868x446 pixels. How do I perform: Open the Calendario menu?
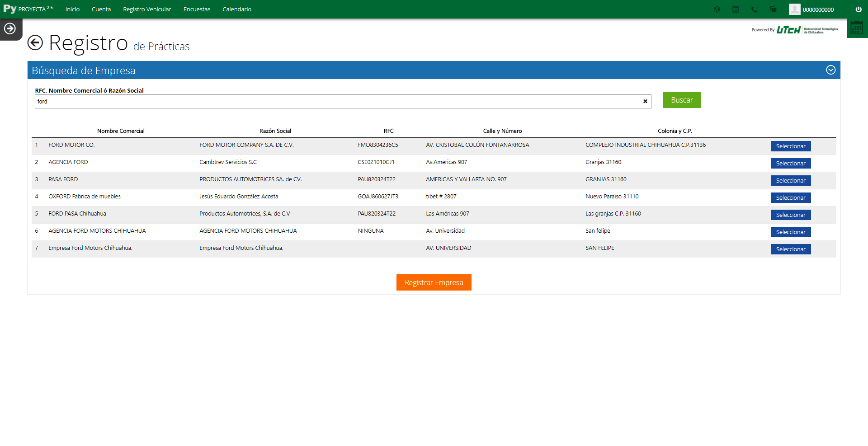click(x=237, y=9)
